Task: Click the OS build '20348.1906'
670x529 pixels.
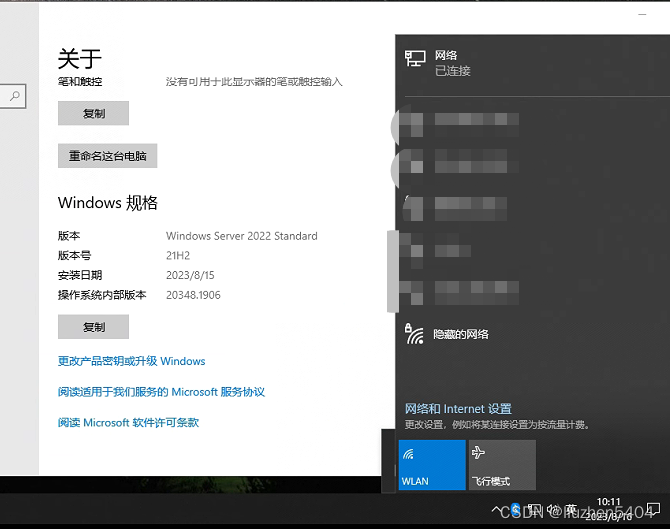Action: pos(193,295)
